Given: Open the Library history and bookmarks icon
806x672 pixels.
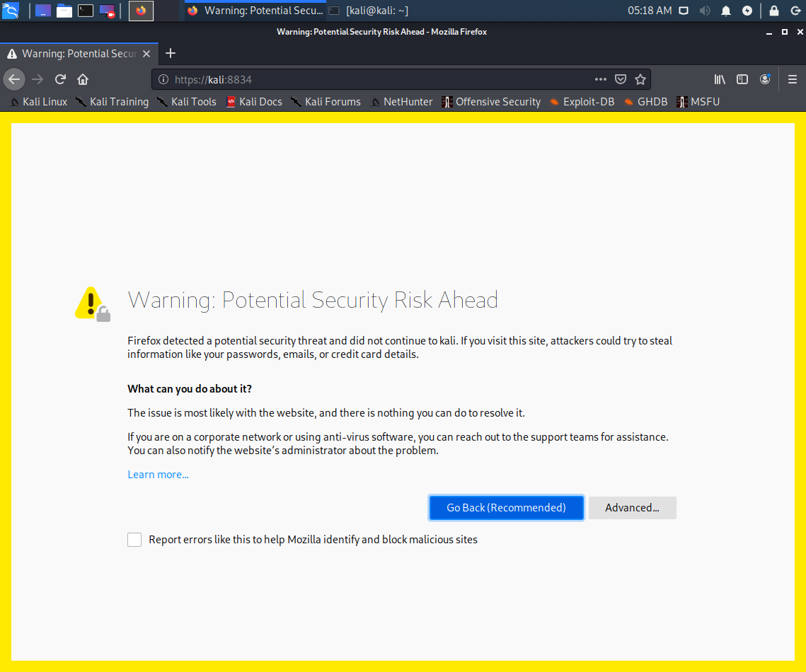Looking at the screenshot, I should (x=720, y=79).
